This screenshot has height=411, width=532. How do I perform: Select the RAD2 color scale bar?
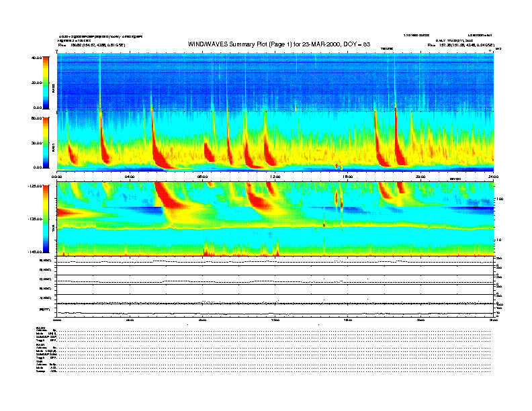coord(46,83)
